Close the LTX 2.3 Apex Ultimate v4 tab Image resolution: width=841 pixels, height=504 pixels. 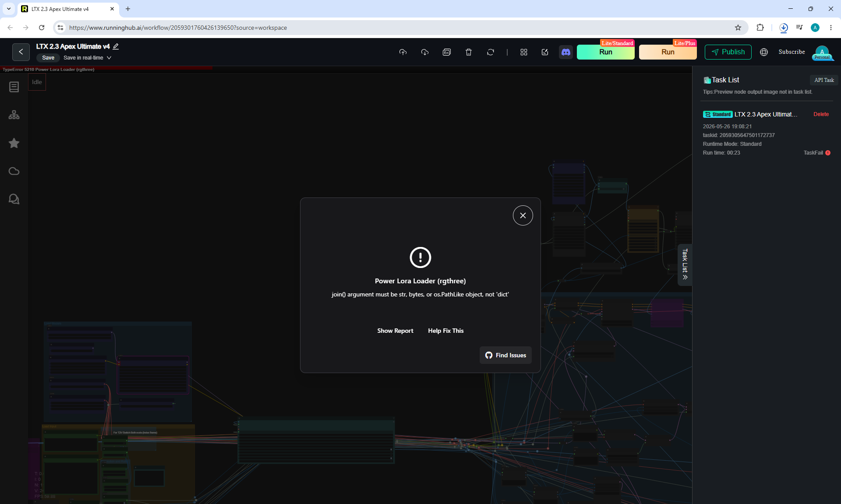coord(112,9)
